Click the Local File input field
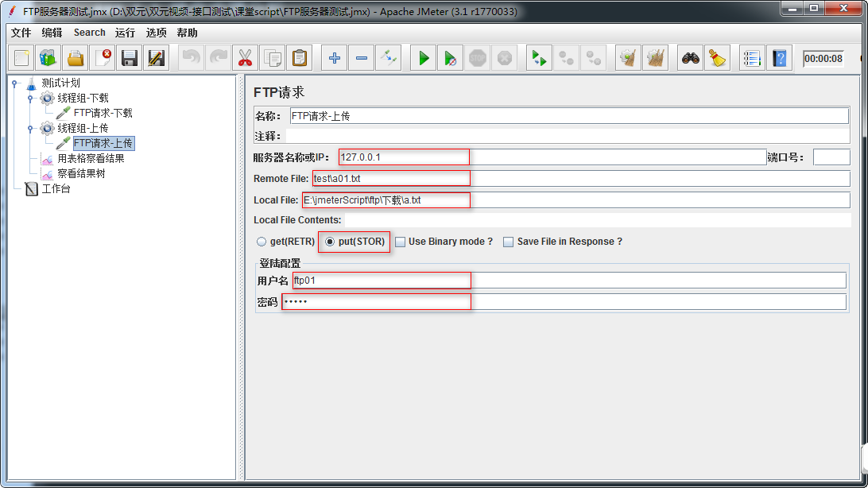The width and height of the screenshot is (868, 488). click(x=575, y=200)
